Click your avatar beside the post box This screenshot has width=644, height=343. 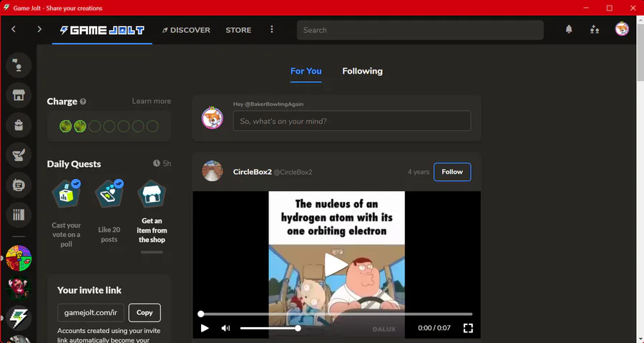pyautogui.click(x=213, y=118)
